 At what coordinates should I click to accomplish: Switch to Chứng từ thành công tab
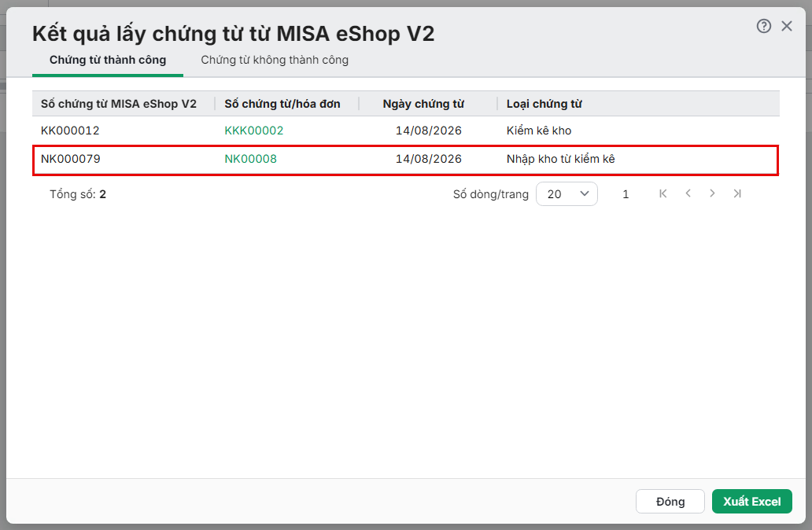click(x=108, y=60)
